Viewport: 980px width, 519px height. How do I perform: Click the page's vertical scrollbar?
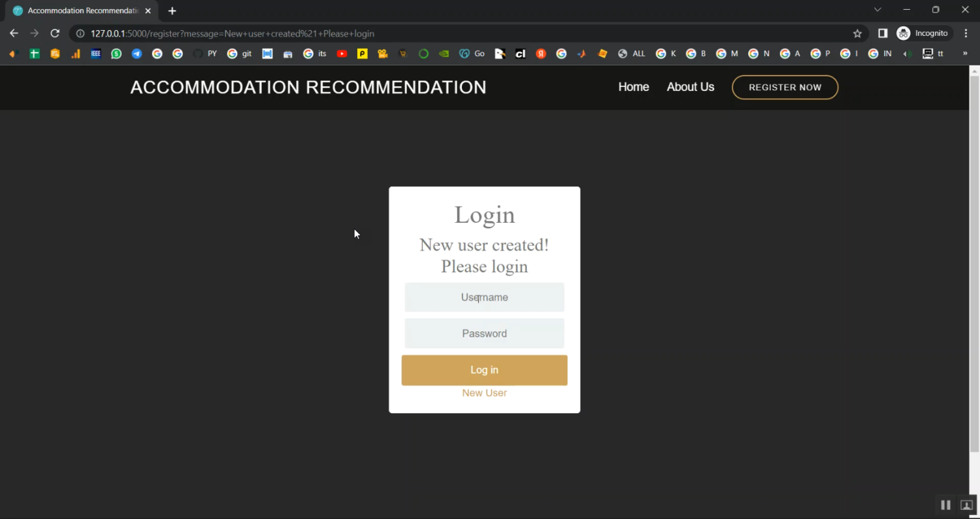pyautogui.click(x=974, y=261)
